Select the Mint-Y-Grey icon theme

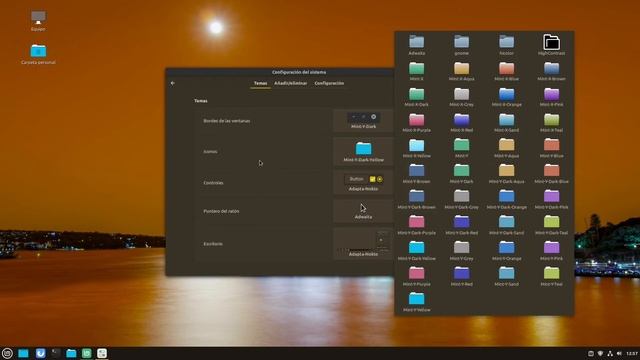coord(461,251)
